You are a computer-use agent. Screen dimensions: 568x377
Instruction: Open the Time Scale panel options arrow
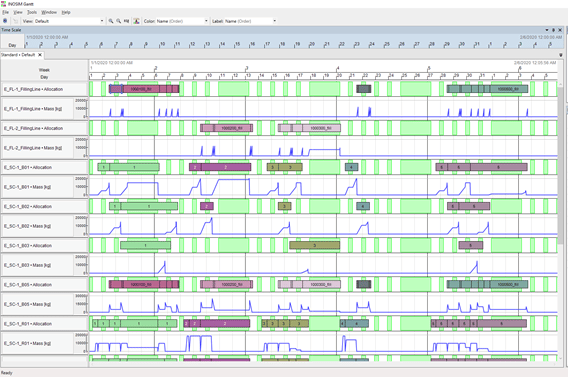(x=547, y=30)
